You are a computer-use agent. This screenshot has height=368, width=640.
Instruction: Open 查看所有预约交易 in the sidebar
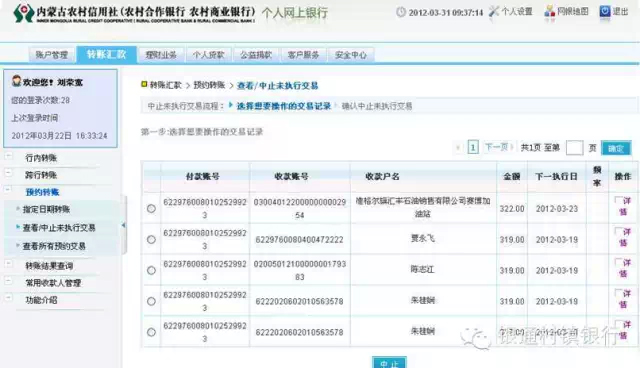coord(54,246)
